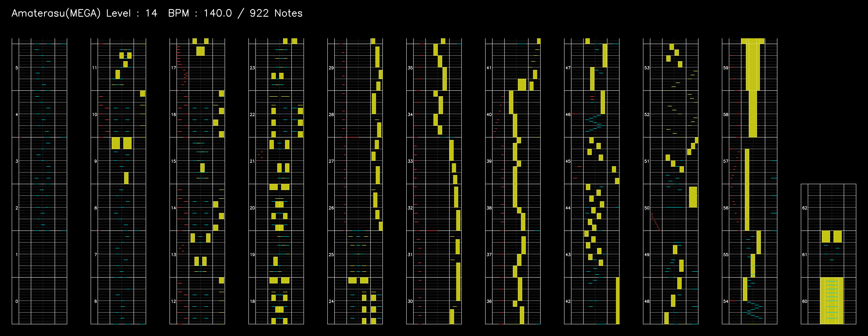The image size is (868, 336).
Task: Select measure number 23 label
Action: pos(252,68)
